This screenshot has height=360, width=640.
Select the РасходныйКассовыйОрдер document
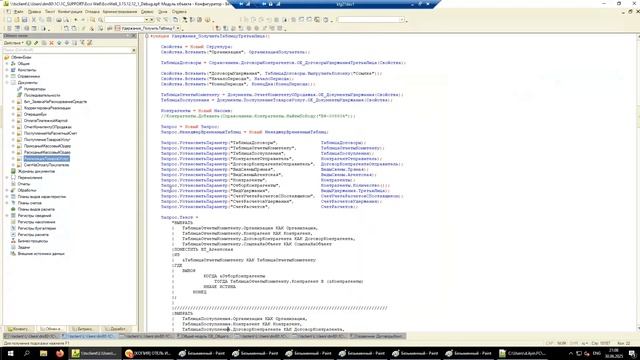(x=47, y=152)
